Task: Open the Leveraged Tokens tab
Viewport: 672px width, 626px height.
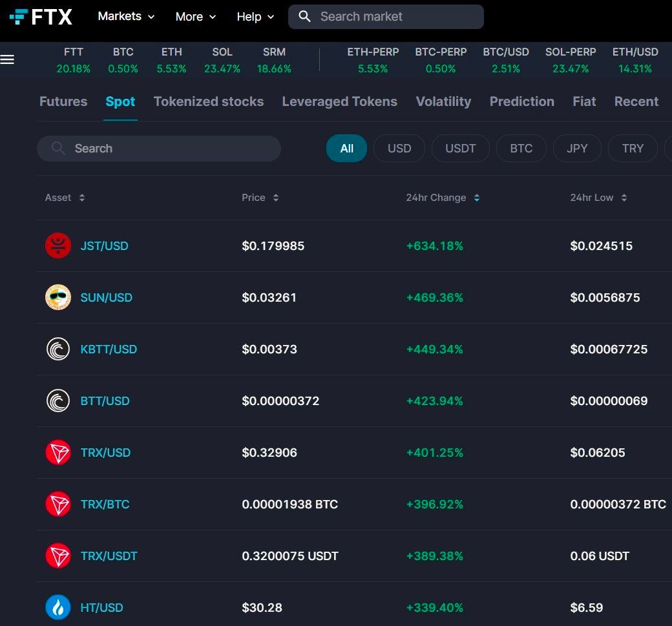Action: pos(339,101)
